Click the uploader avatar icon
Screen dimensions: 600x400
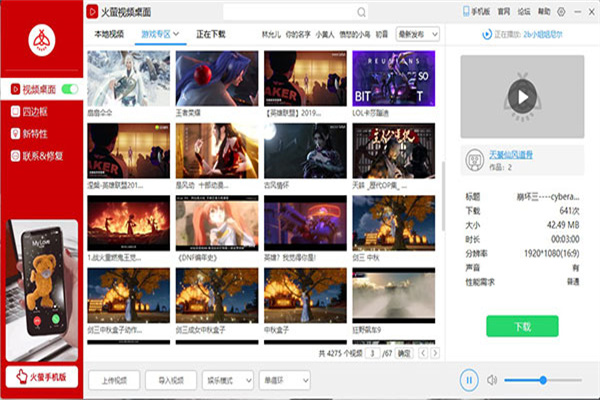coord(474,160)
